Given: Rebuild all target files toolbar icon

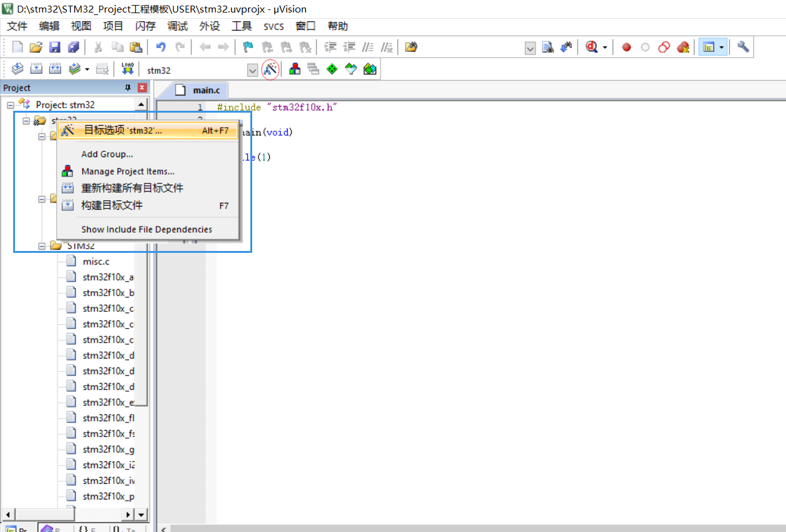Looking at the screenshot, I should point(55,69).
